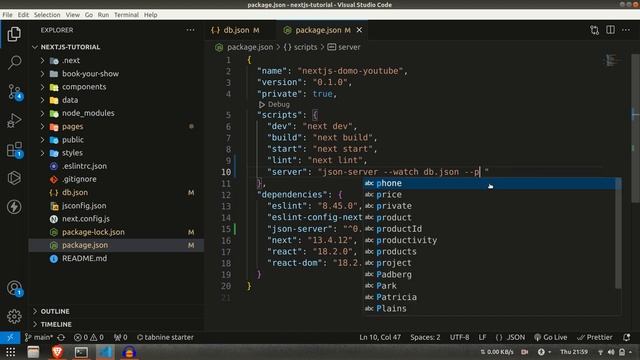Switch to the db.json tab

click(235, 30)
